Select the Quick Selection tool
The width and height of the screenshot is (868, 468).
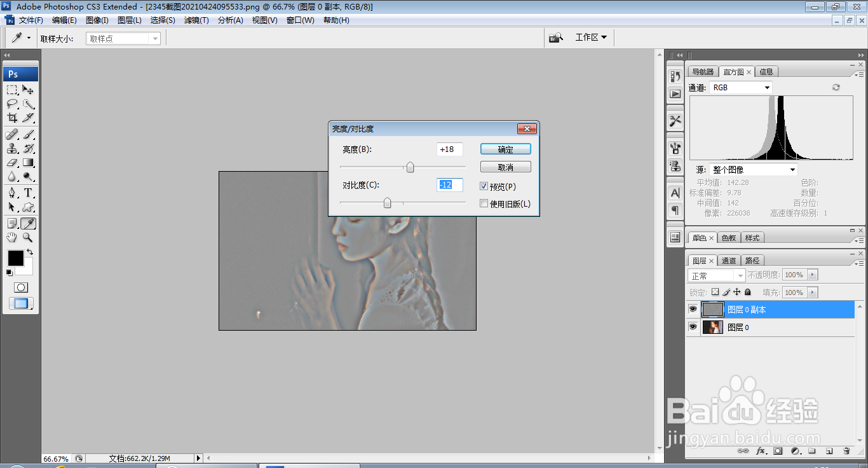(28, 104)
